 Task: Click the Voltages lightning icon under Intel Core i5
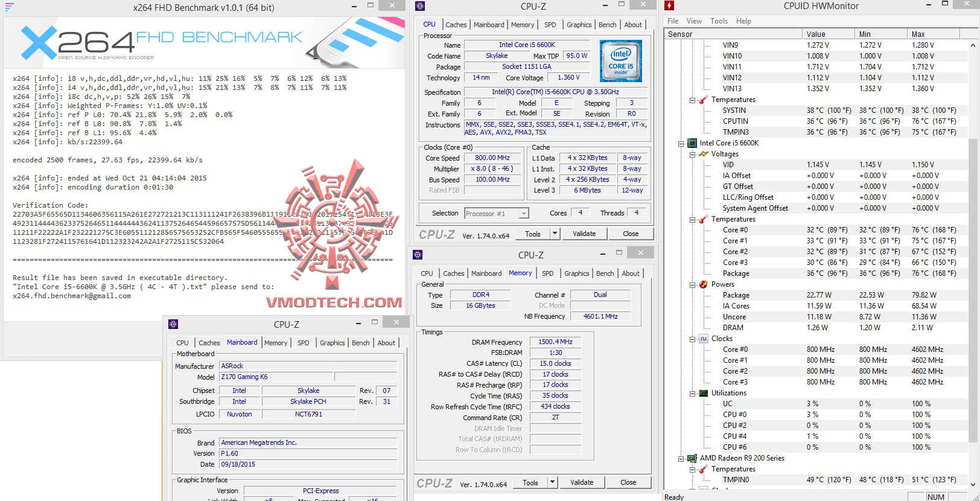coord(704,154)
